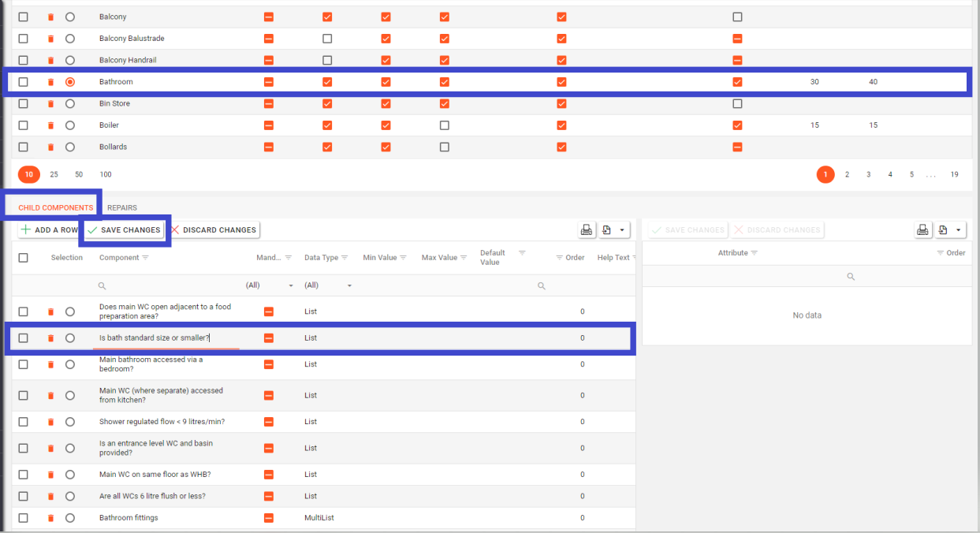Delete the Bathroom row using its trash icon
Screen dimensions: 980x533
[x=50, y=82]
